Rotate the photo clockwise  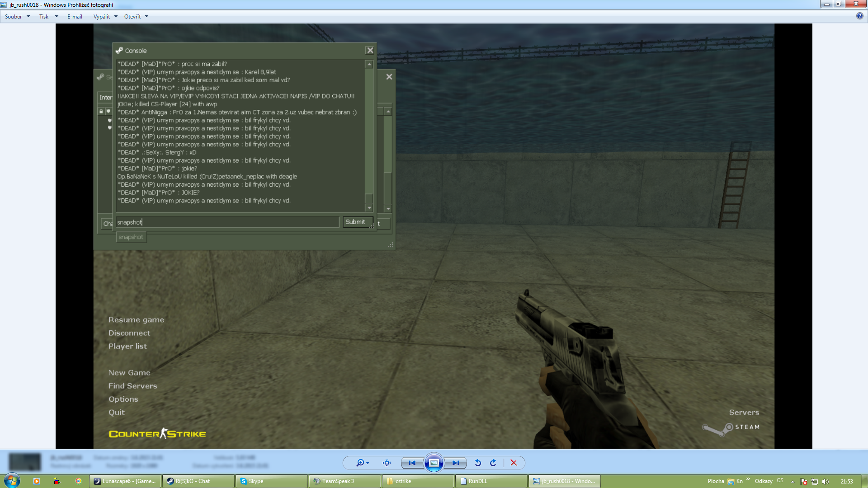point(493,463)
